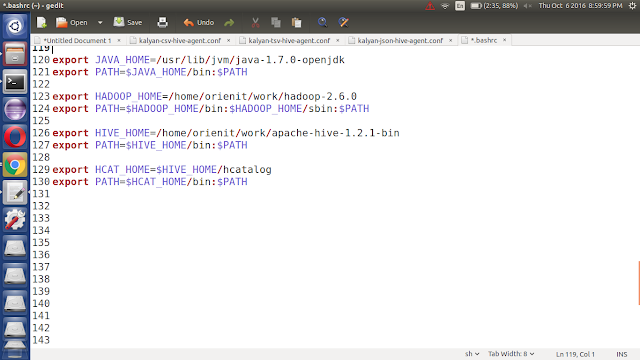This screenshot has width=640, height=360.
Task: Click the PATH=$JAVA_HOME/bin line 121
Action: pyautogui.click(x=150, y=72)
